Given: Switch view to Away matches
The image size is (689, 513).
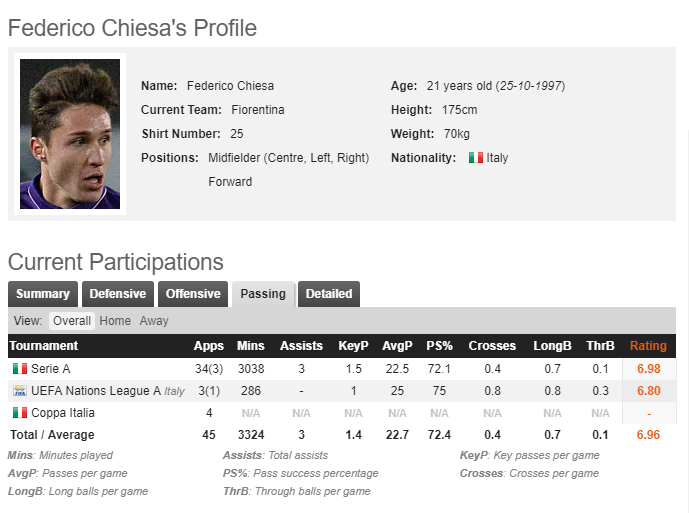Looking at the screenshot, I should [154, 320].
